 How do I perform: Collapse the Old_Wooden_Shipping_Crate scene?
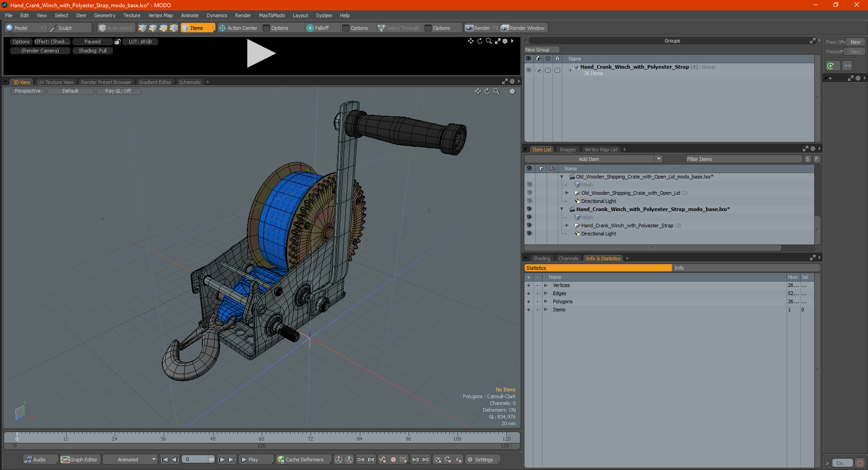[x=561, y=177]
